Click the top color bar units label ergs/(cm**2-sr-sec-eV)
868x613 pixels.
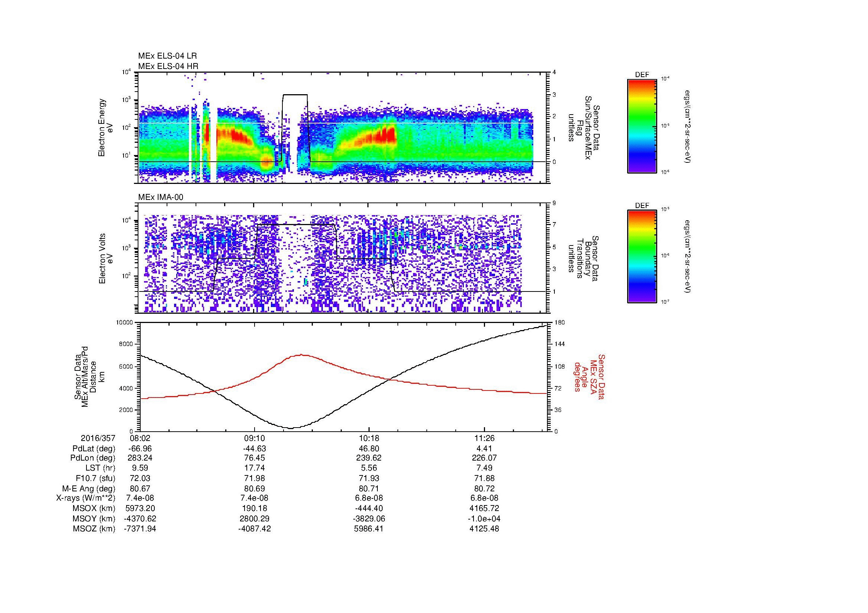coord(688,126)
